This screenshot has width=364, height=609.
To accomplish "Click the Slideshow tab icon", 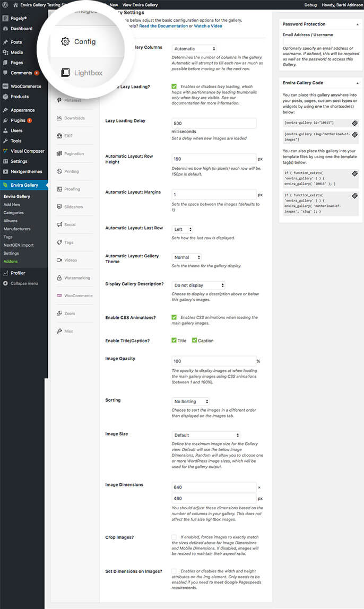I will 59,207.
